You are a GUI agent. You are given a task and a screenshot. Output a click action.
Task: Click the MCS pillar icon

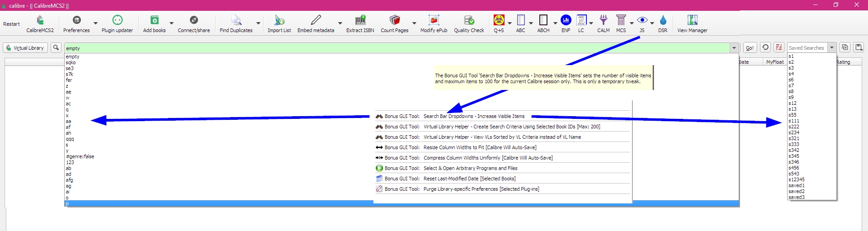[621, 20]
